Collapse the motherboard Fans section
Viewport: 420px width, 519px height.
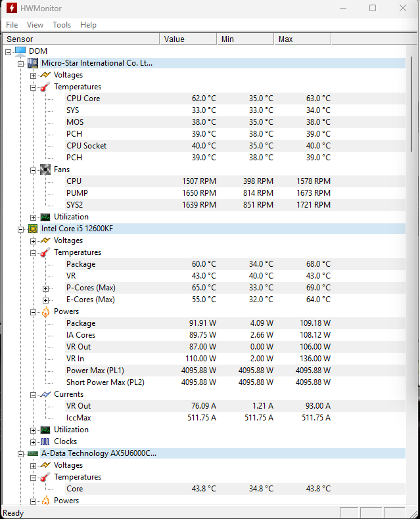click(34, 169)
